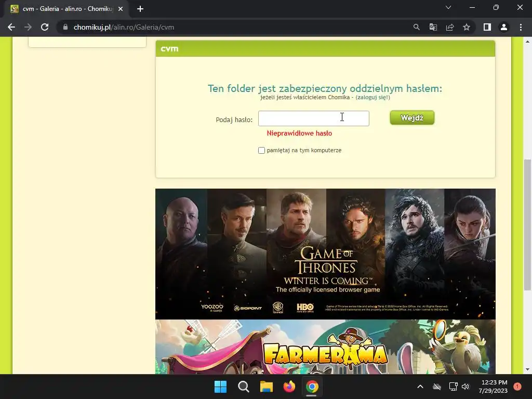Bookmark this page with the star icon
Screen dimensions: 532x399
point(467,27)
